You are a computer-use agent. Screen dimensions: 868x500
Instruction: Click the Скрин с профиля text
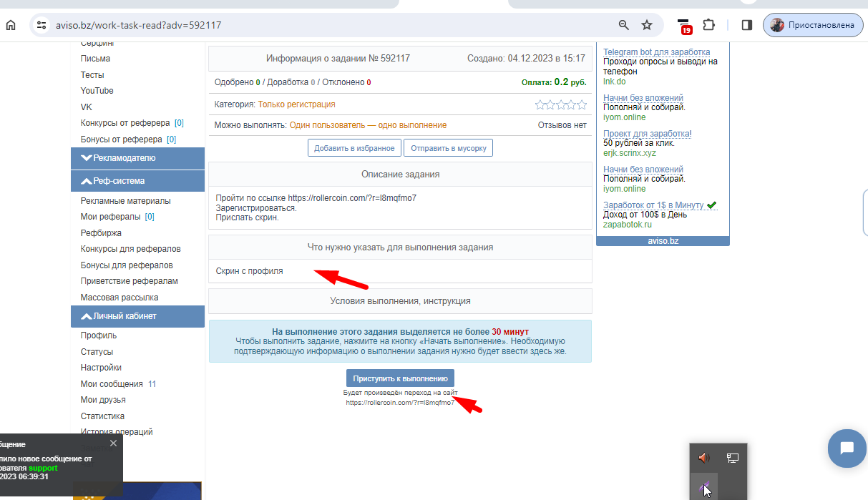[x=250, y=271]
